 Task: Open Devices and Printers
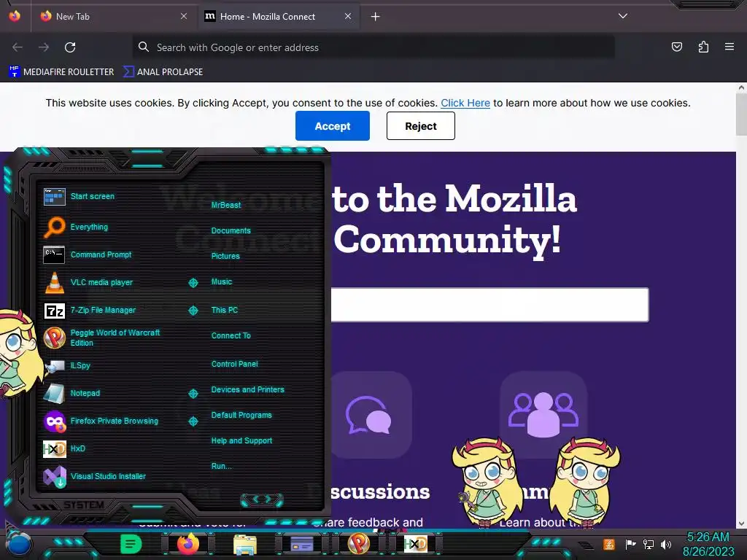(248, 389)
